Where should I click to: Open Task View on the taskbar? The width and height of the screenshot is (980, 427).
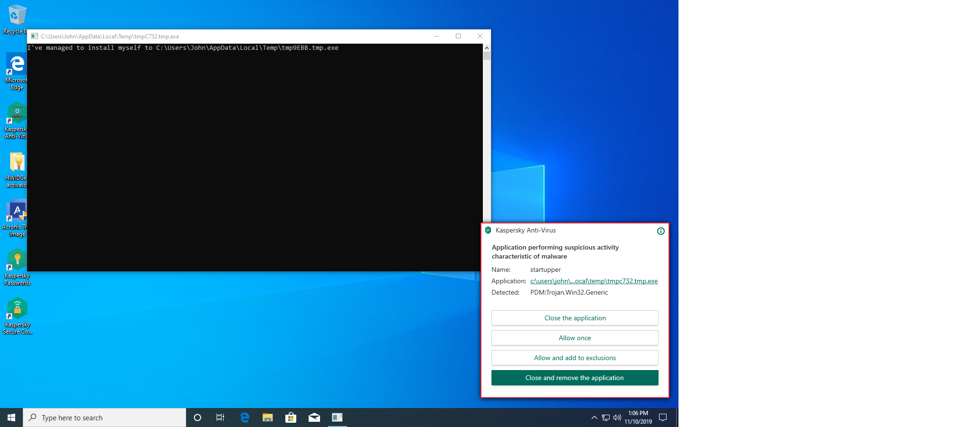point(220,418)
